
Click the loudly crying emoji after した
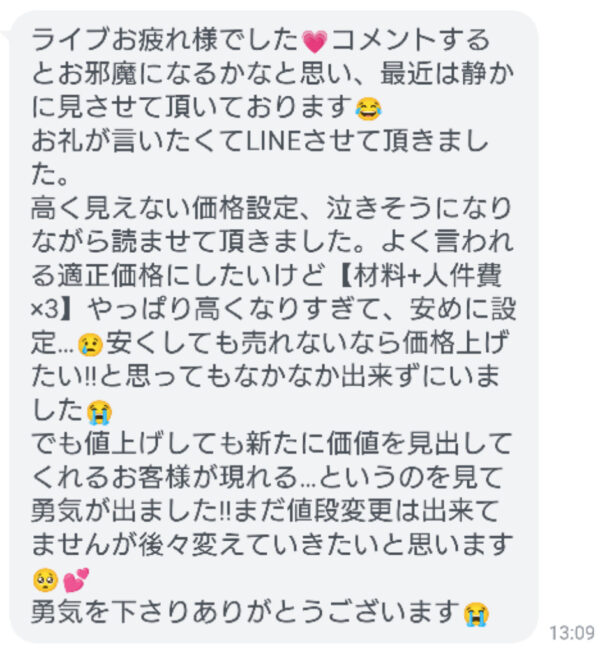[99, 412]
